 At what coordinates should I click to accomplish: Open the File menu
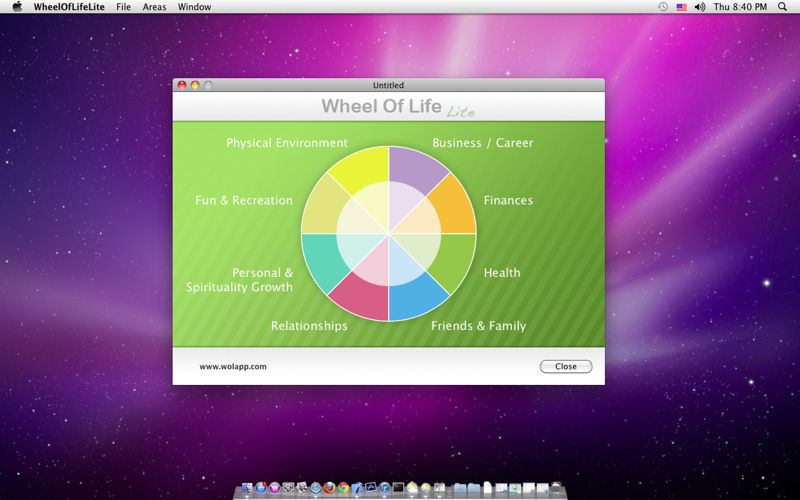click(x=123, y=7)
